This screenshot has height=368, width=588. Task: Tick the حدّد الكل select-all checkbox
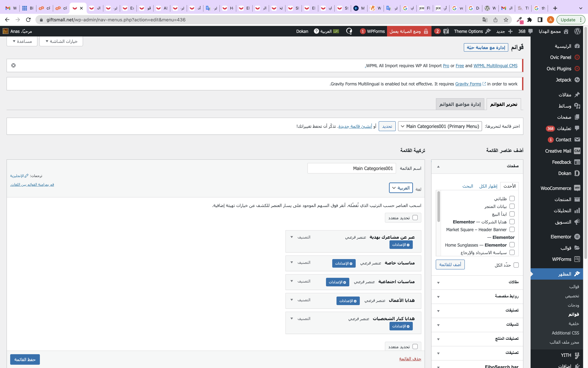pos(516,265)
